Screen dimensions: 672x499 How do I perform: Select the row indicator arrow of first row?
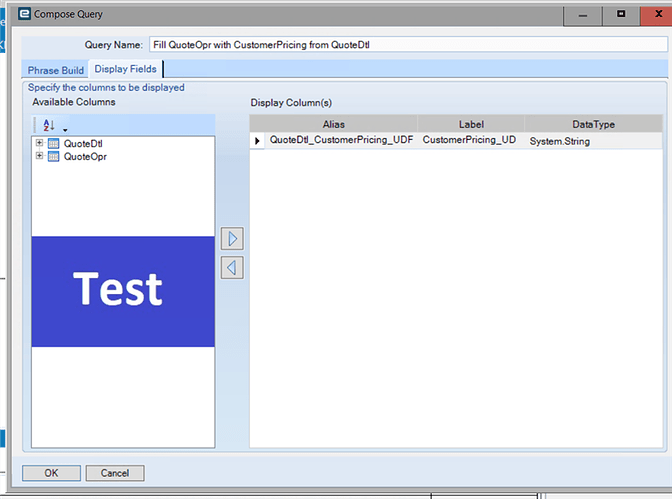(257, 141)
